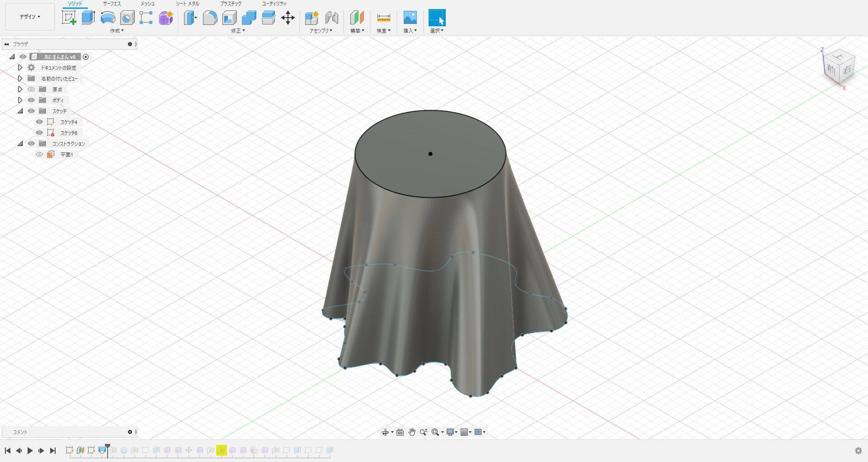This screenshot has width=868, height=462.
Task: Switch to the シート メタル tab
Action: [187, 4]
